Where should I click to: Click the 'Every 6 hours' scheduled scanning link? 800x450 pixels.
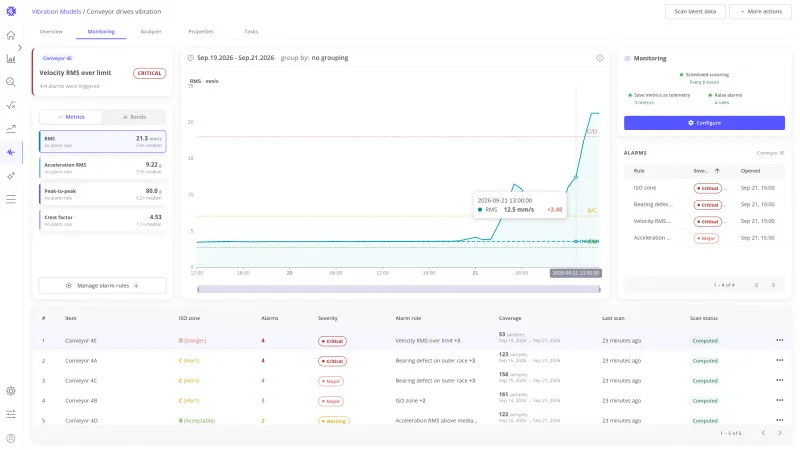pyautogui.click(x=704, y=82)
